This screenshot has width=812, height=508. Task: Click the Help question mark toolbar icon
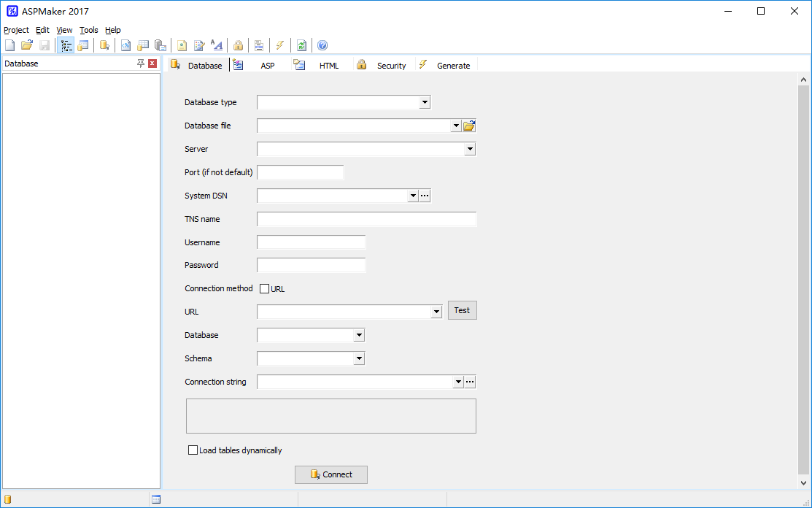pyautogui.click(x=322, y=45)
